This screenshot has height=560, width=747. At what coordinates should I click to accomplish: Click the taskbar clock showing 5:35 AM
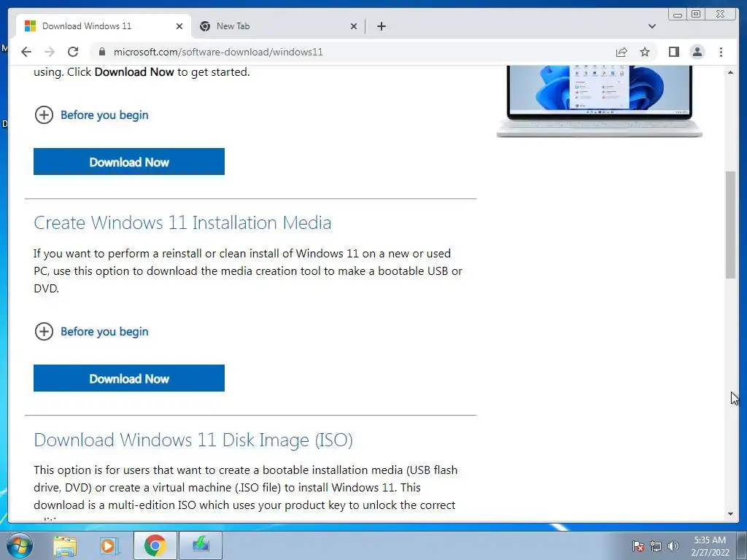(x=711, y=545)
